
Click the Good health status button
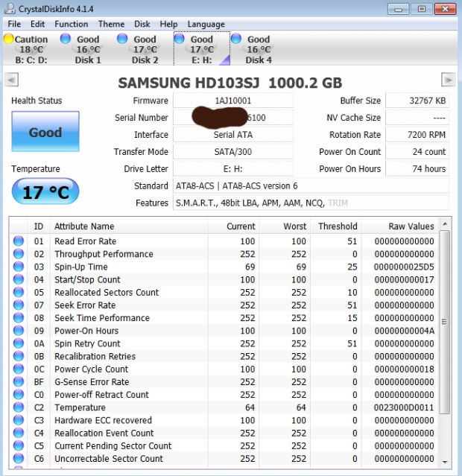click(x=45, y=131)
